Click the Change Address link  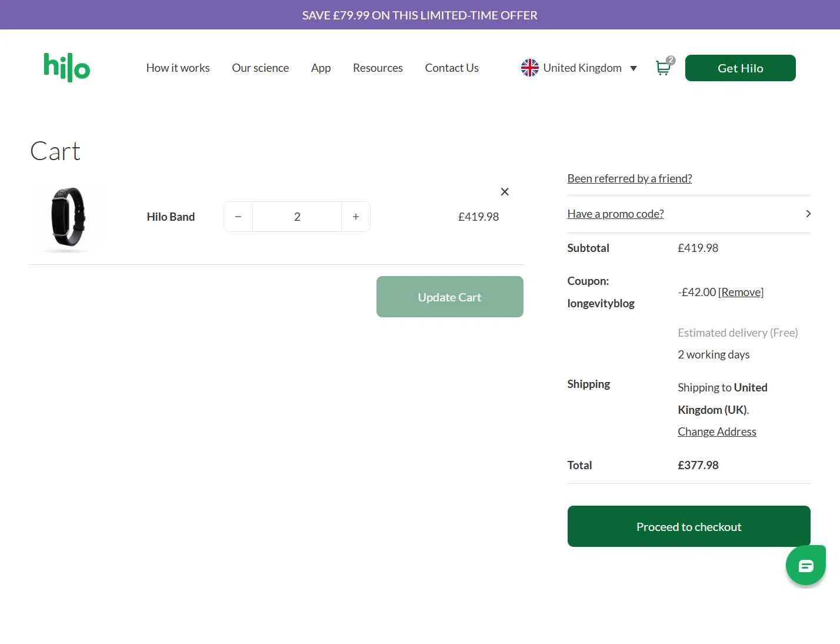(716, 431)
